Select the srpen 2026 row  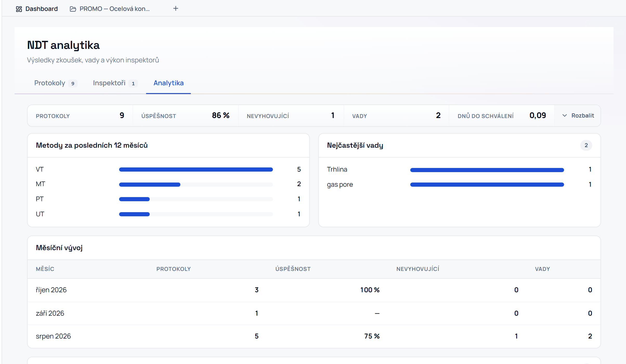coord(314,336)
